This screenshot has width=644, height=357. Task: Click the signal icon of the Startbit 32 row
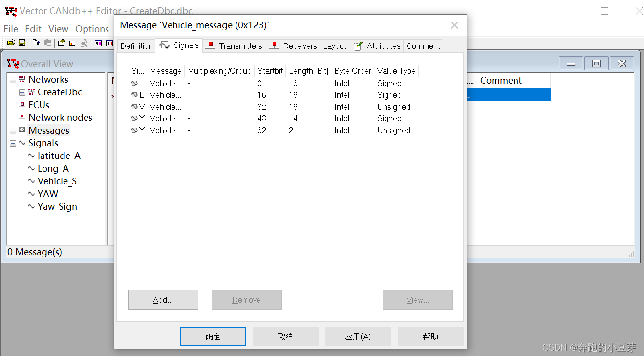[134, 107]
